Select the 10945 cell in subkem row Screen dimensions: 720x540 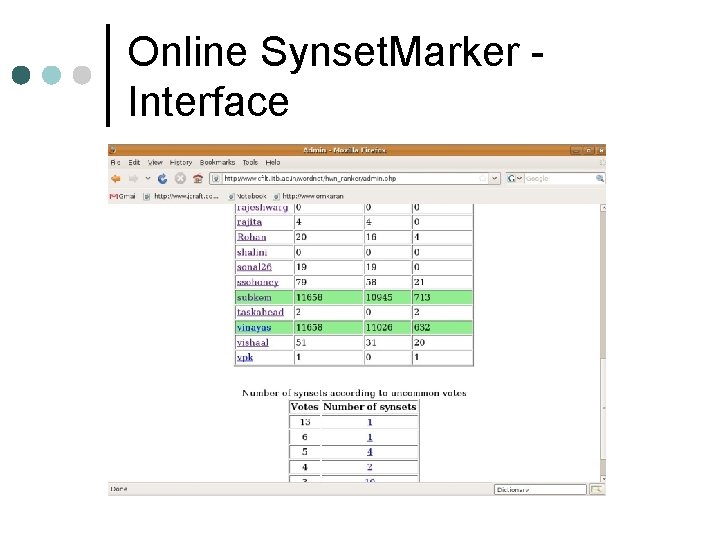(x=388, y=298)
